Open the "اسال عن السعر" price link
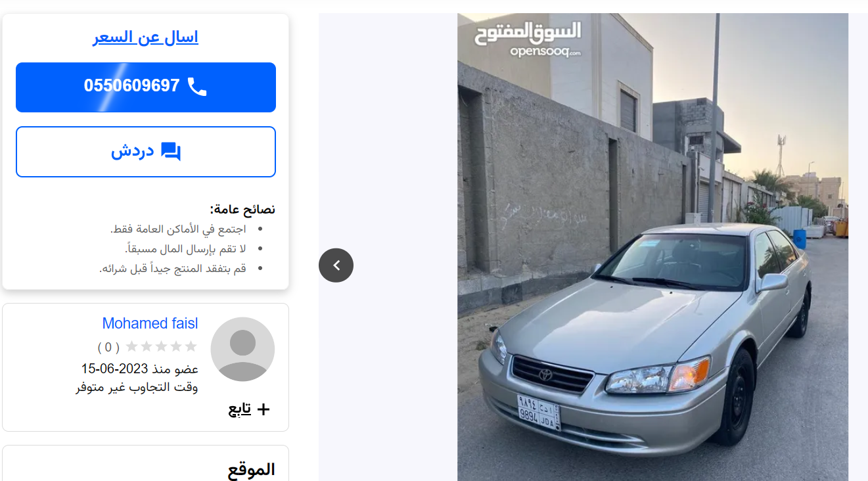This screenshot has width=868, height=481. 145,37
